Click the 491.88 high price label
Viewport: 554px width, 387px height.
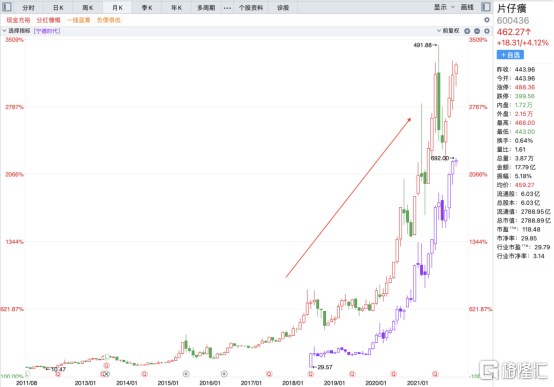click(x=423, y=45)
